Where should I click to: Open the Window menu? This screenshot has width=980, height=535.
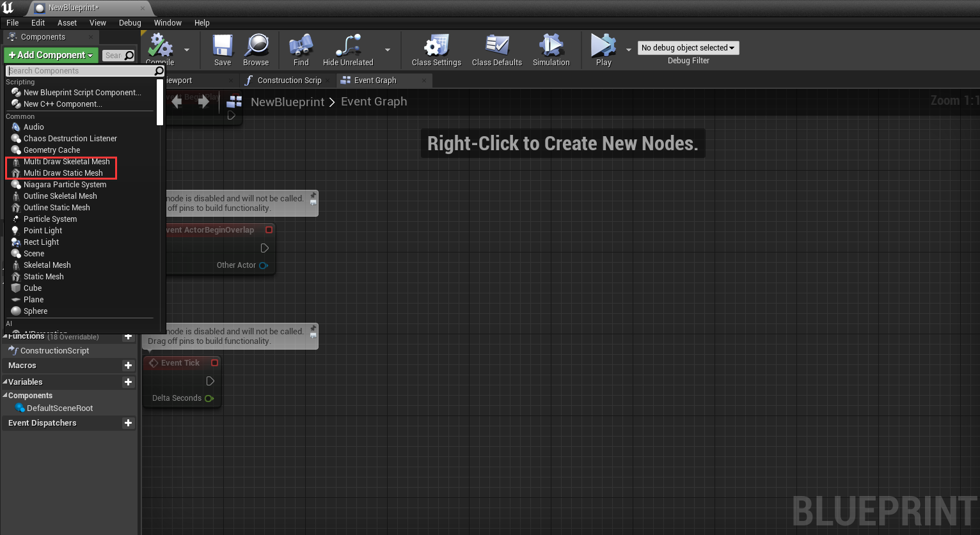[x=168, y=22]
